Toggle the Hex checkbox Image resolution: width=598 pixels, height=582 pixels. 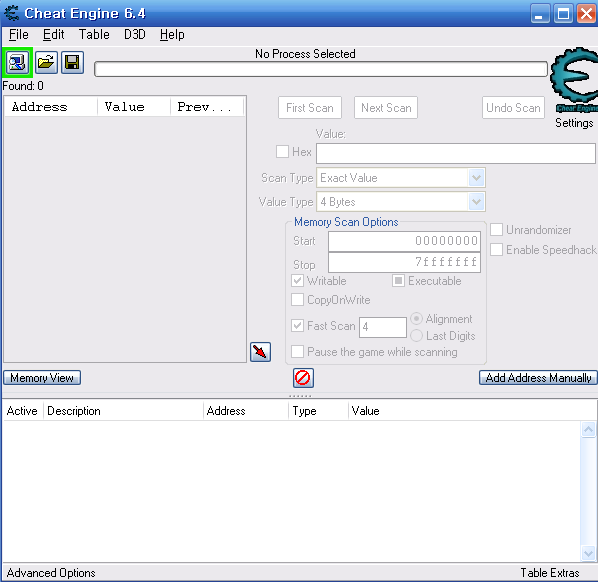click(282, 151)
